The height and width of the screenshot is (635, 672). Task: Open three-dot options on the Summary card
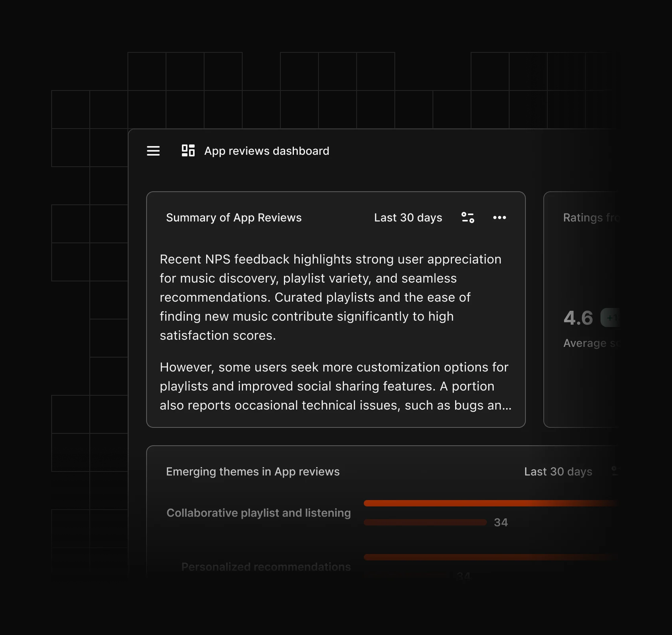tap(499, 217)
